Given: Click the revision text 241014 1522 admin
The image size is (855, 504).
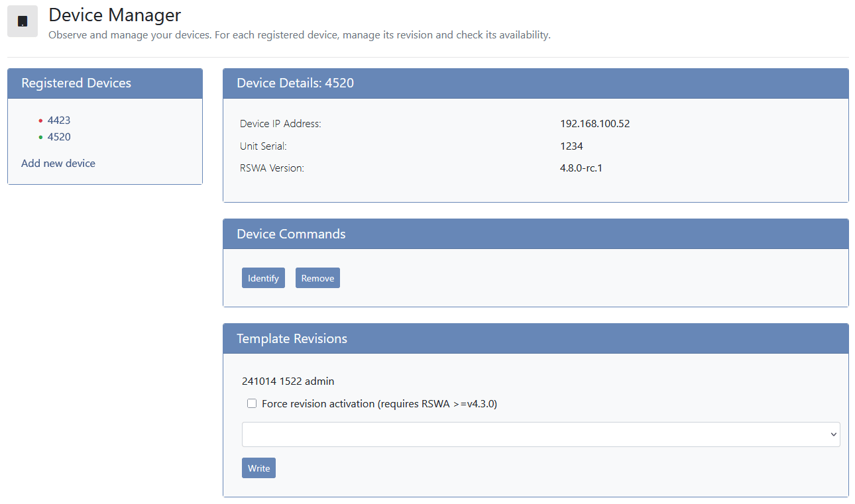Looking at the screenshot, I should click(288, 381).
